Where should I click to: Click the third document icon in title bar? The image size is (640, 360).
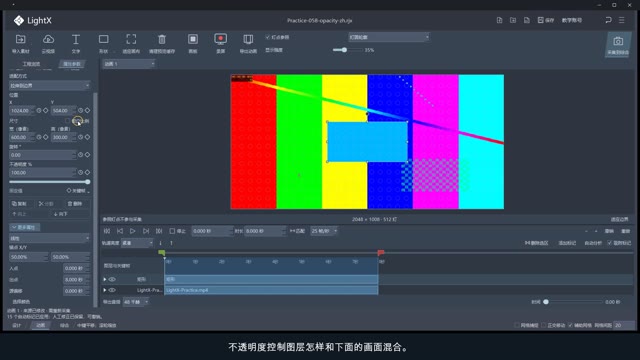tap(527, 20)
